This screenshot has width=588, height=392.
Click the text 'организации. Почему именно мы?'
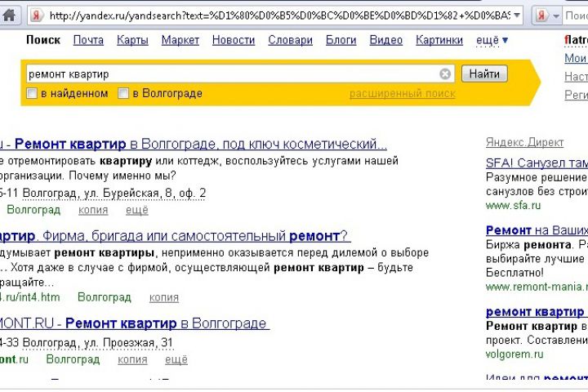click(x=87, y=176)
